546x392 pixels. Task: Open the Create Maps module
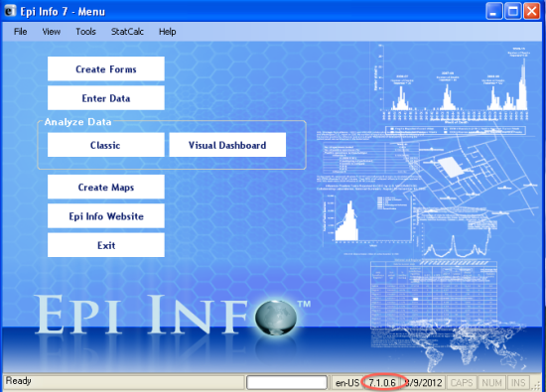[106, 187]
